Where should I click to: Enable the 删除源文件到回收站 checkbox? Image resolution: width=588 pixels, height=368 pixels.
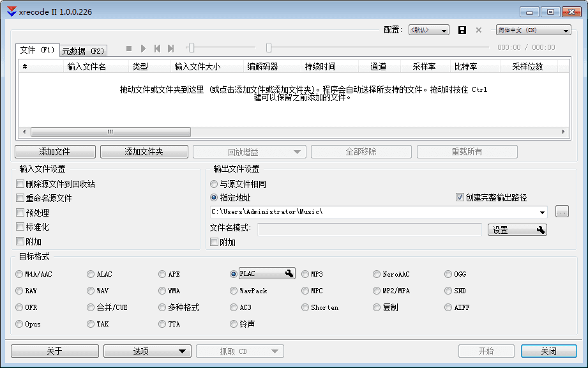19,183
